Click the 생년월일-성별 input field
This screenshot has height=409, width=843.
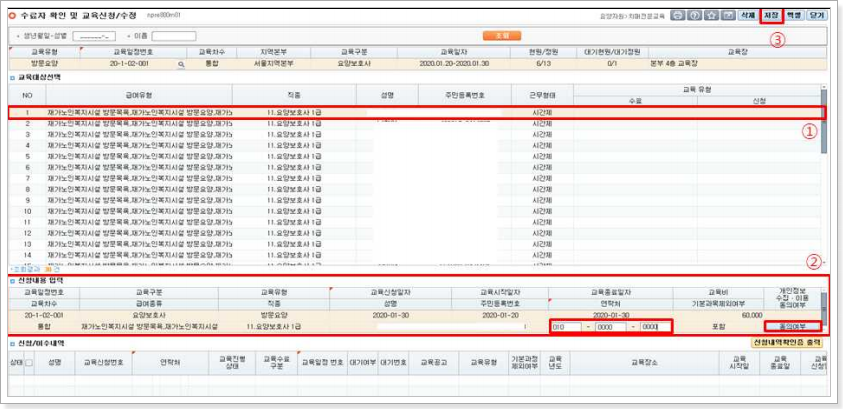point(94,37)
